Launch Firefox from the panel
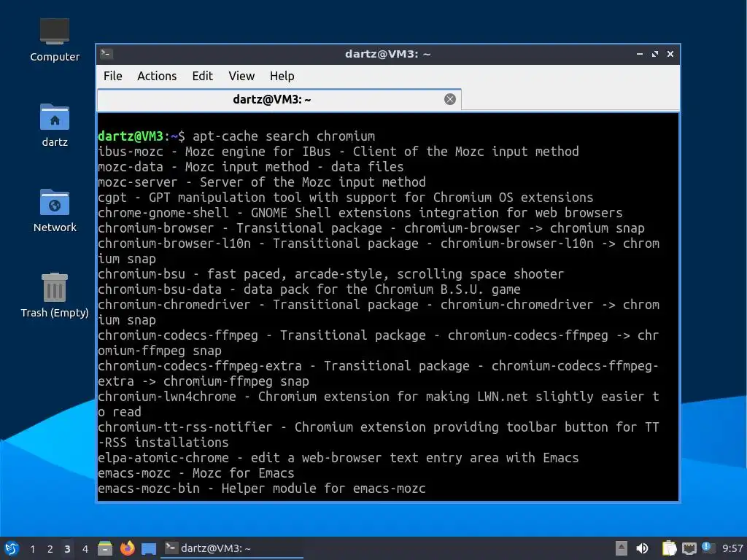Viewport: 747px width, 560px height. 127,548
